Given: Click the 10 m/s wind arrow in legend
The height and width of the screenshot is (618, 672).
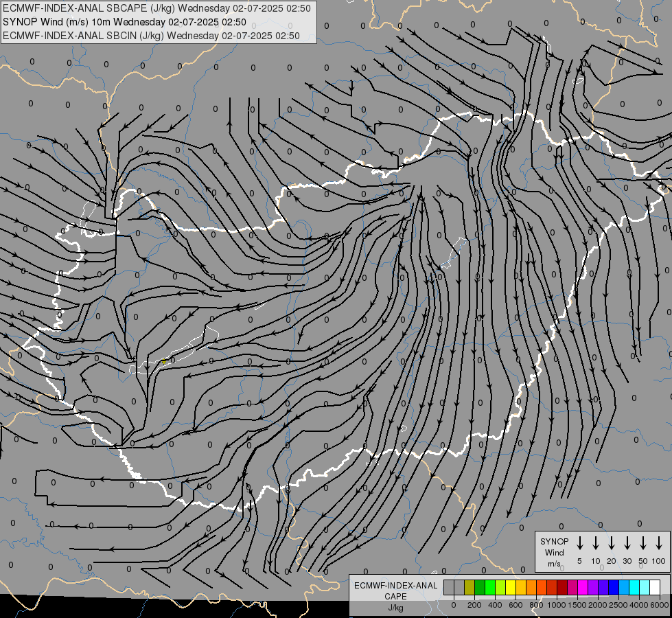Looking at the screenshot, I should pyautogui.click(x=595, y=543).
